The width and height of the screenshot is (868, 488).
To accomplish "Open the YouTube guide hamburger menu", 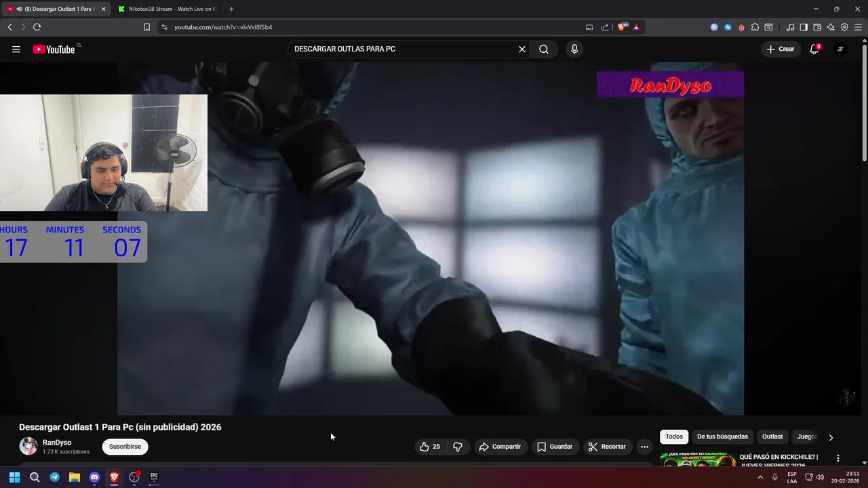I will point(16,49).
